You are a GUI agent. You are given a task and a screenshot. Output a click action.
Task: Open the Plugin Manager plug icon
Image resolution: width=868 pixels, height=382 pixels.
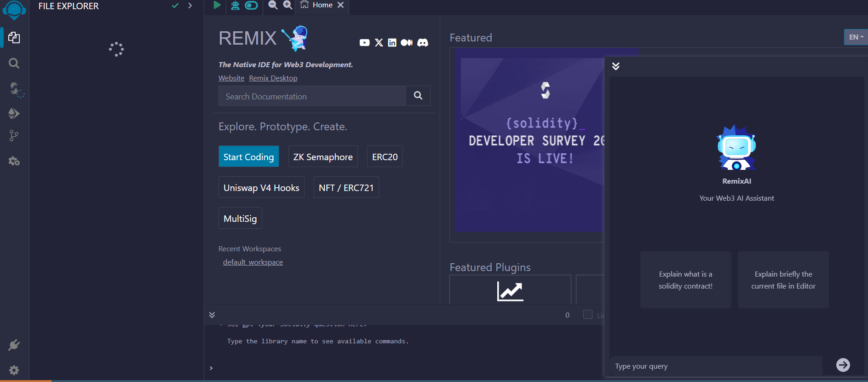pos(14,345)
